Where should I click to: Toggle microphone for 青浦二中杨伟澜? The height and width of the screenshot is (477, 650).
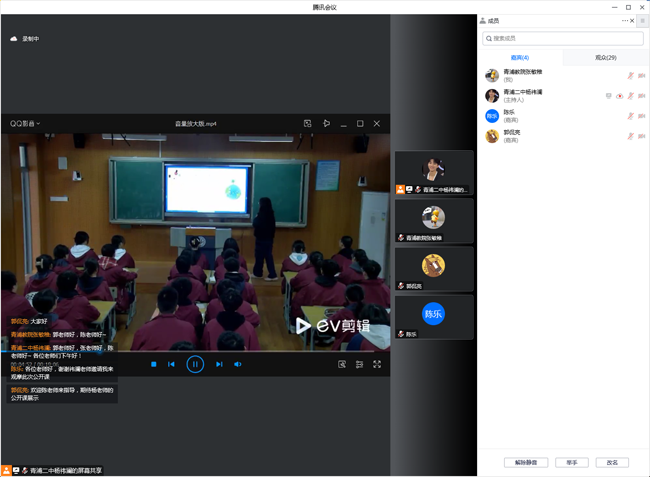631,96
